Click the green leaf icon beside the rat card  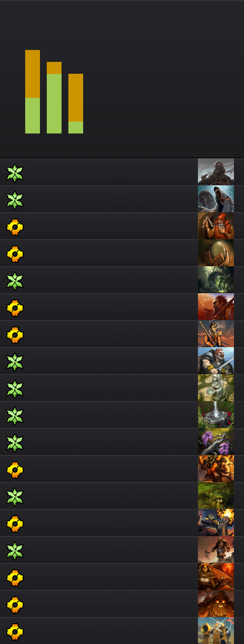click(15, 173)
